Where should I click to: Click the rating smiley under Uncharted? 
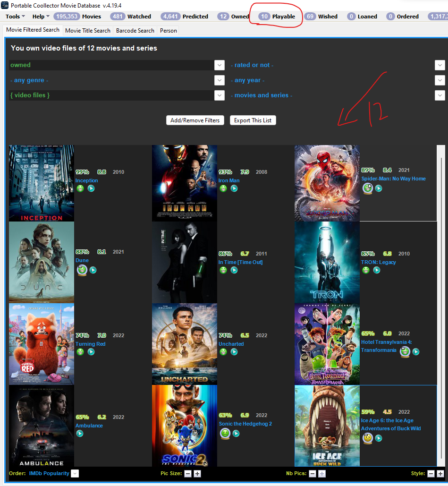coord(223,352)
